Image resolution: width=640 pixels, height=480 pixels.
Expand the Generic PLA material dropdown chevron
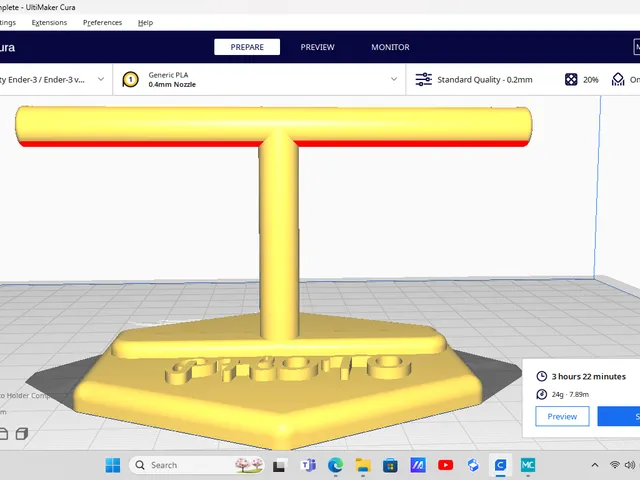[394, 79]
